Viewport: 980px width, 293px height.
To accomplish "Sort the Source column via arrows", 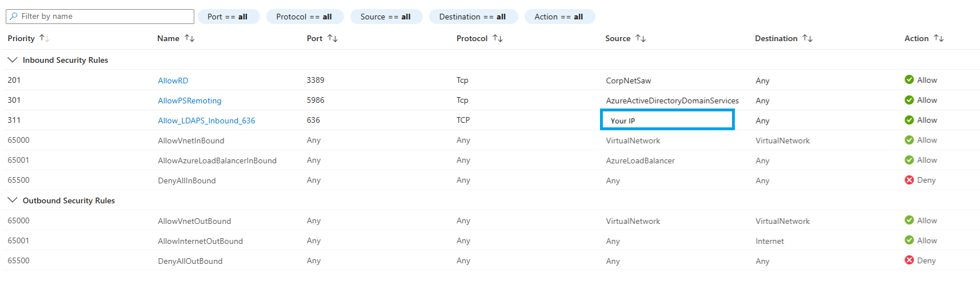I will tap(640, 38).
